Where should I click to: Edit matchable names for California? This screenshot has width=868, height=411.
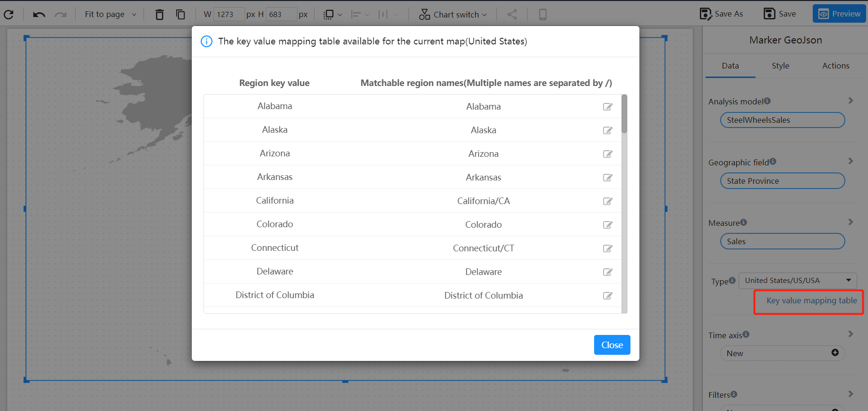608,201
